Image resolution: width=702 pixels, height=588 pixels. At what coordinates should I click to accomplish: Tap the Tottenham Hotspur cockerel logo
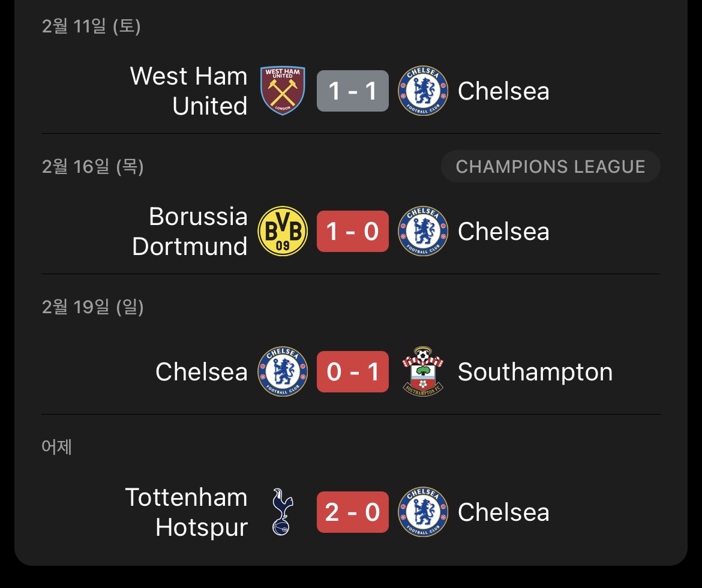pos(281,512)
